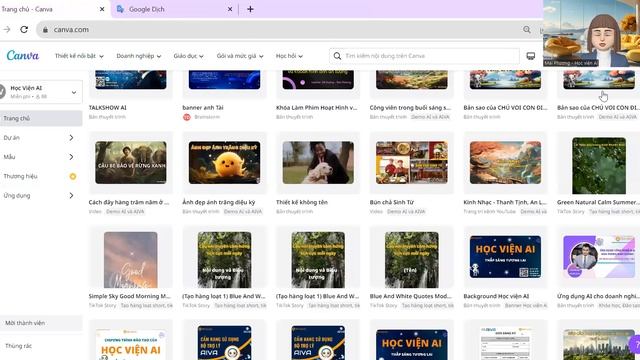
Task: Click Mời thành viên button
Action: [41, 323]
